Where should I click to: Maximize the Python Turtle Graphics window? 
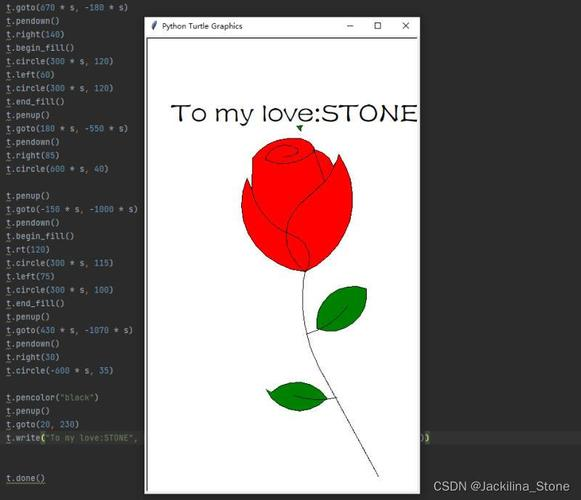(x=378, y=26)
